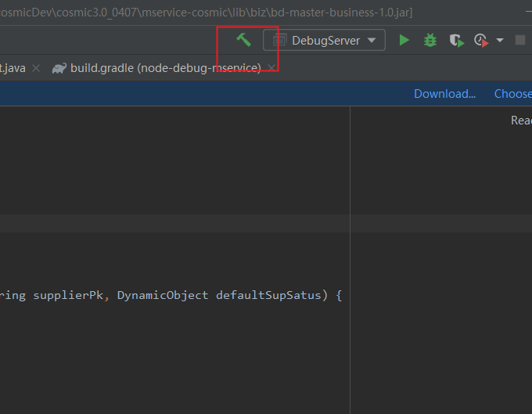532x414 pixels.
Task: Close the build.gradle editor tab
Action: [271, 68]
